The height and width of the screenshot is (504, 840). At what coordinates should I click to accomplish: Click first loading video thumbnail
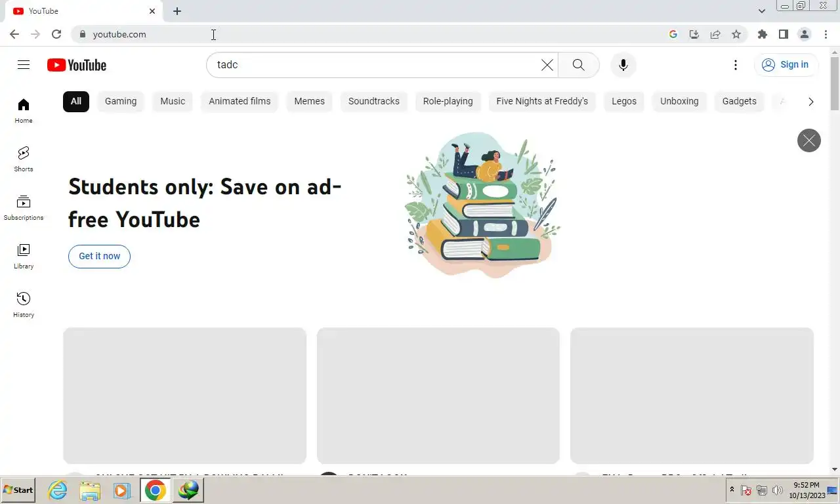coord(184,396)
